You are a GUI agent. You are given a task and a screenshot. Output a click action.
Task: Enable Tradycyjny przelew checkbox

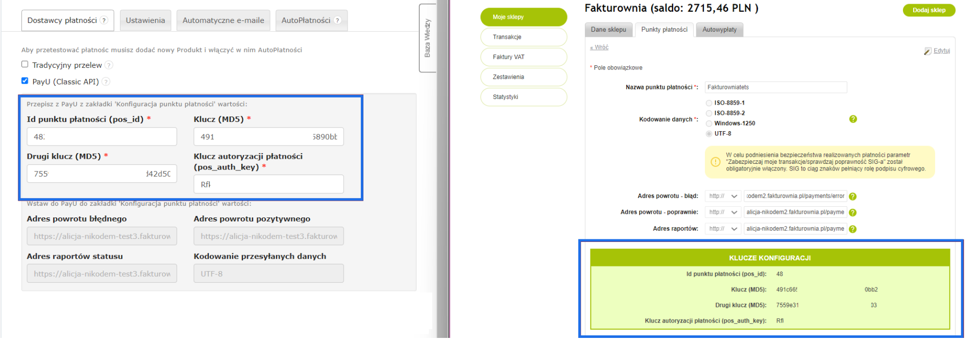click(x=24, y=64)
